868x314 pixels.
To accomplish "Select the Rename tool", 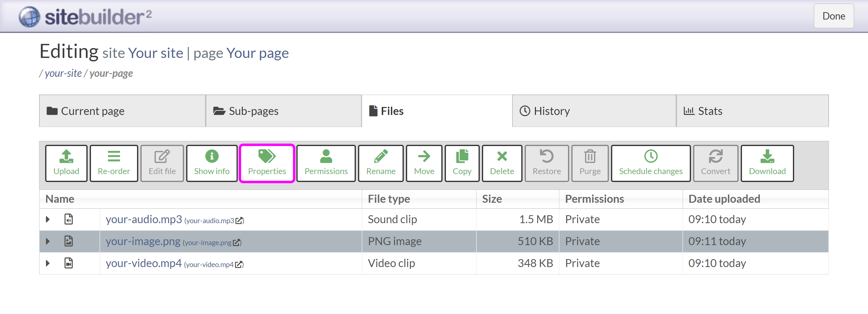I will click(x=380, y=163).
